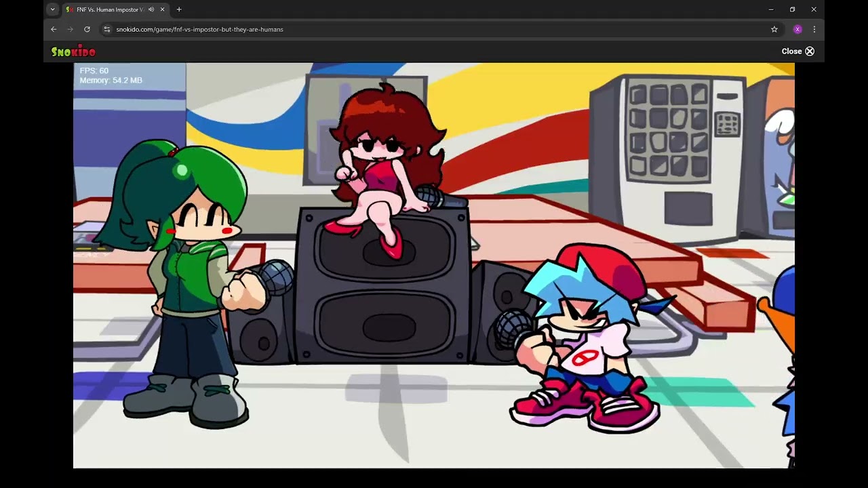Bookmark this page with star icon

[x=774, y=29]
